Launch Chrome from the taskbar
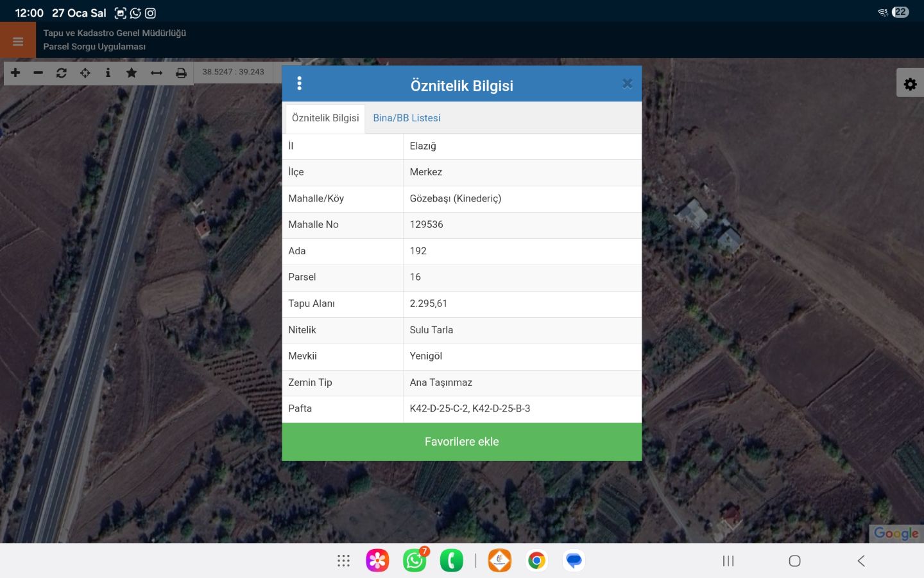 coord(536,561)
